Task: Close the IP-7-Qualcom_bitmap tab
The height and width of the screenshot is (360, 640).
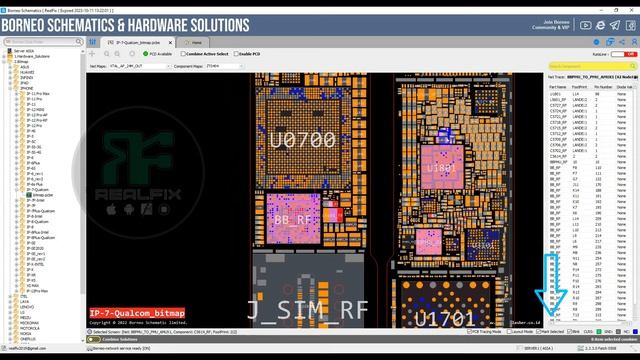Action: [171, 42]
